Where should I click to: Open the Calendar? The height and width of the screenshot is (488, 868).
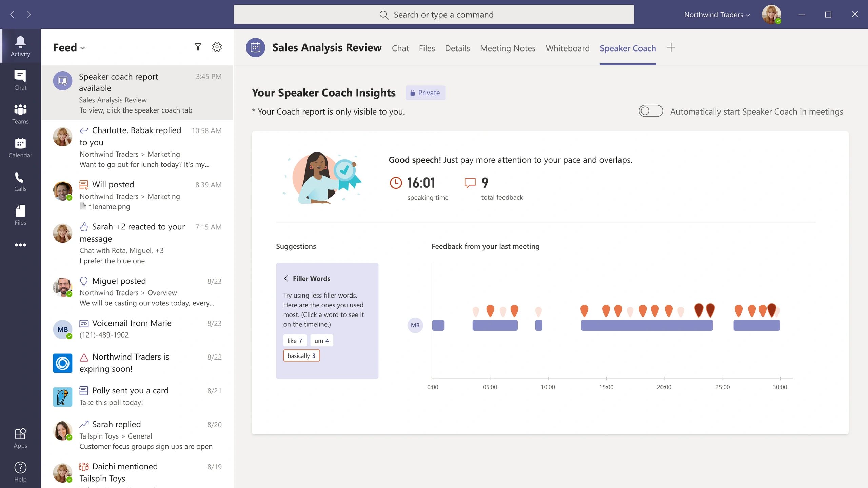[x=20, y=147]
